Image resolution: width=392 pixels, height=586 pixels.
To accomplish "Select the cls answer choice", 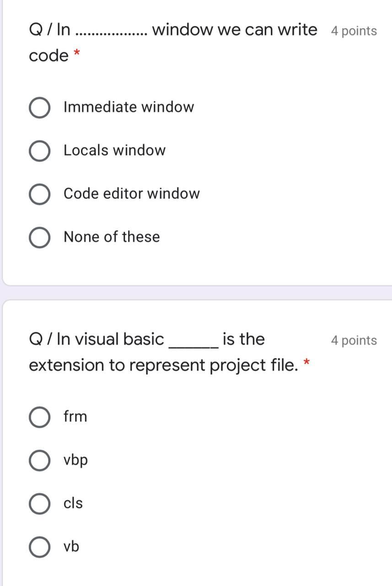I will click(x=39, y=503).
